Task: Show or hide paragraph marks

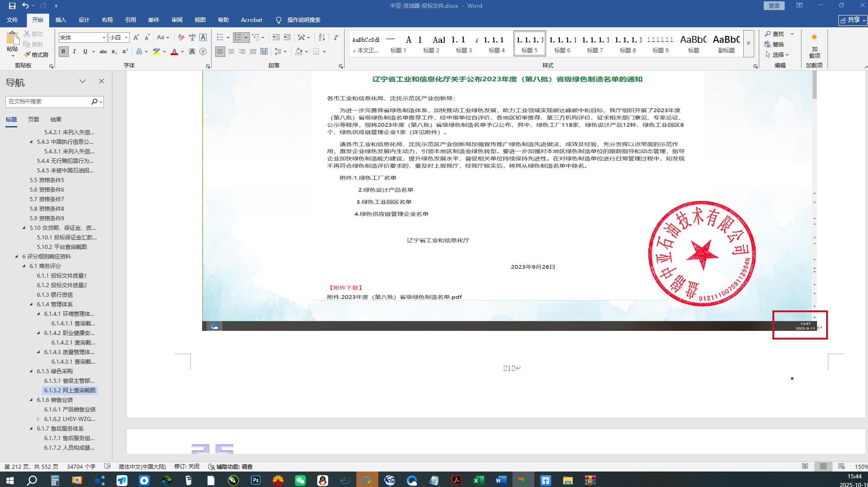Action: pyautogui.click(x=336, y=37)
